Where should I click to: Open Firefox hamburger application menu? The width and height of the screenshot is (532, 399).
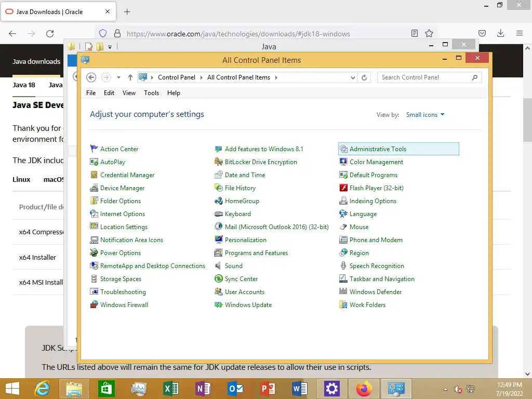(x=520, y=33)
